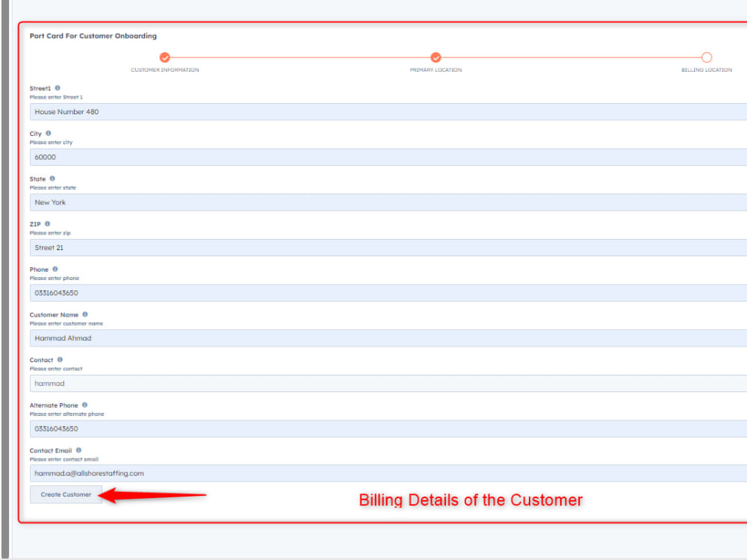
Task: Select the Customer Information step label
Action: pyautogui.click(x=164, y=69)
